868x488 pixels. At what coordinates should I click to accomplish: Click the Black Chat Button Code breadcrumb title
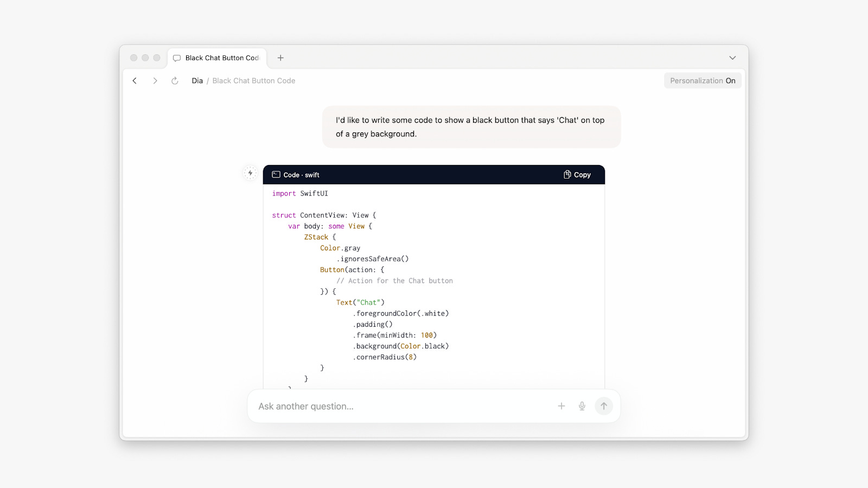click(x=254, y=81)
